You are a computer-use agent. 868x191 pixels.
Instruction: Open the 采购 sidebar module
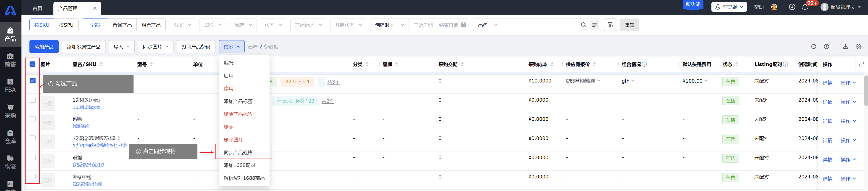(x=10, y=111)
